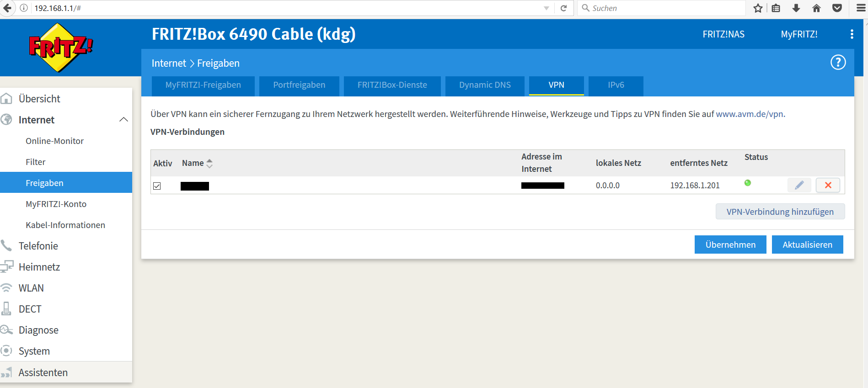Screen dimensions: 868x388
Task: Open MyFRITZ! in the header
Action: click(799, 34)
